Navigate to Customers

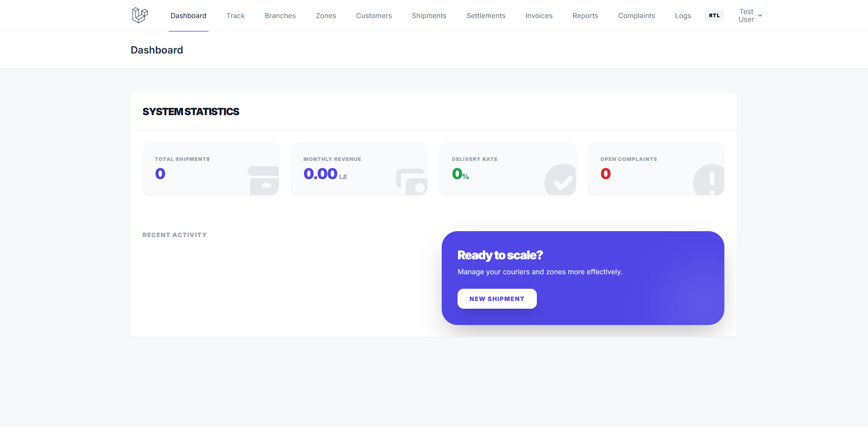[x=374, y=16]
